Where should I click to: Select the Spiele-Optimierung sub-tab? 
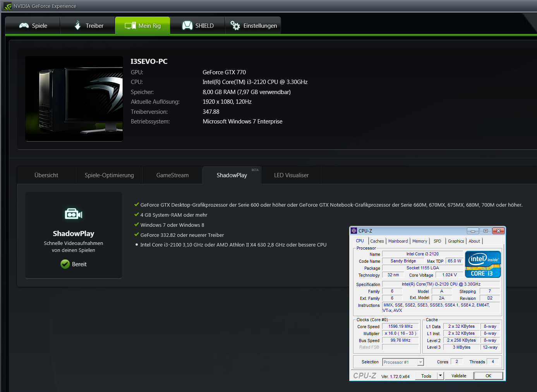pos(109,175)
